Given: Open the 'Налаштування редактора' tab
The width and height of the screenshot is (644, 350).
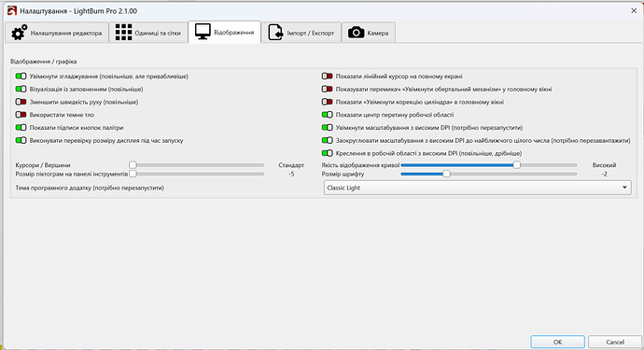Looking at the screenshot, I should (x=57, y=33).
